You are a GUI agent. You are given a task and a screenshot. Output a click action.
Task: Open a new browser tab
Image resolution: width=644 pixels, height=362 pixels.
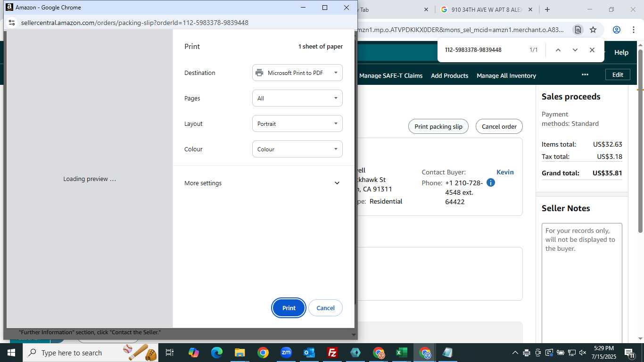pos(547,9)
